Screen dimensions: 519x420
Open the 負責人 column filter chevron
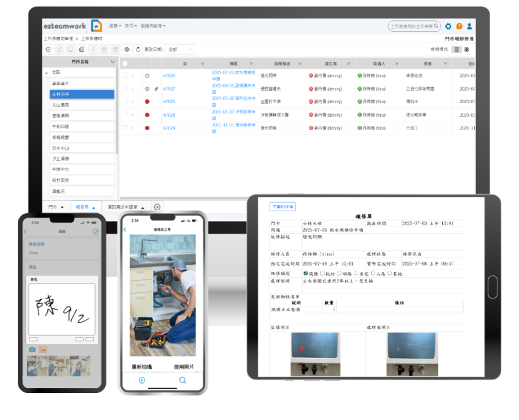(397, 63)
